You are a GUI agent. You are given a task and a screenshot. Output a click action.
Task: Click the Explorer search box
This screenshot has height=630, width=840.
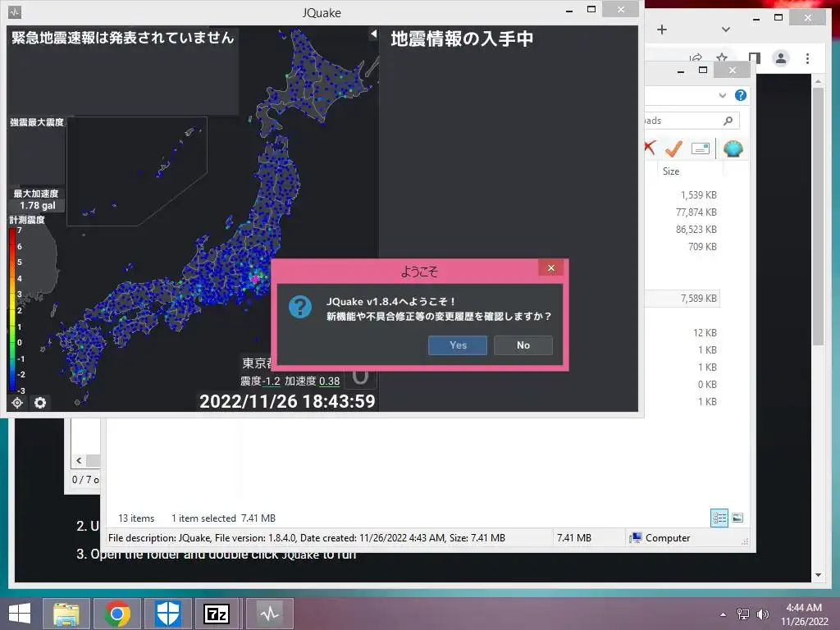coord(692,121)
